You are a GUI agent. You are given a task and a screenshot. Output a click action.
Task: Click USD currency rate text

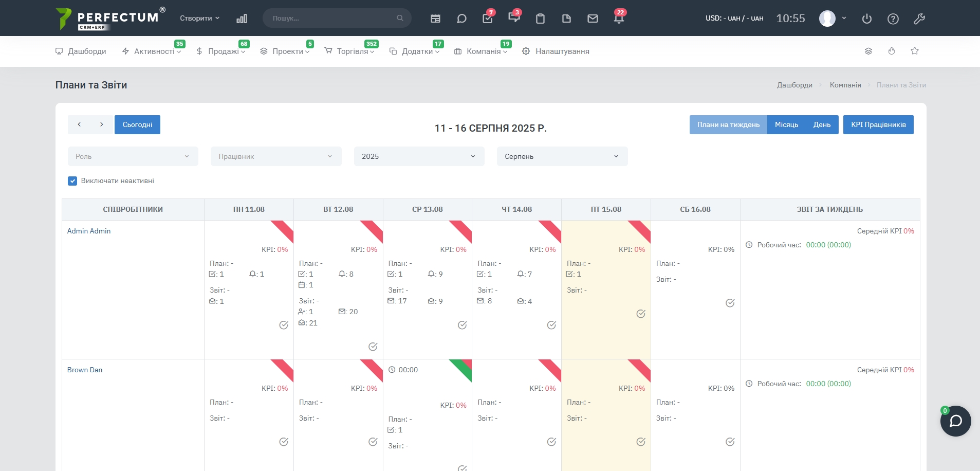point(734,18)
